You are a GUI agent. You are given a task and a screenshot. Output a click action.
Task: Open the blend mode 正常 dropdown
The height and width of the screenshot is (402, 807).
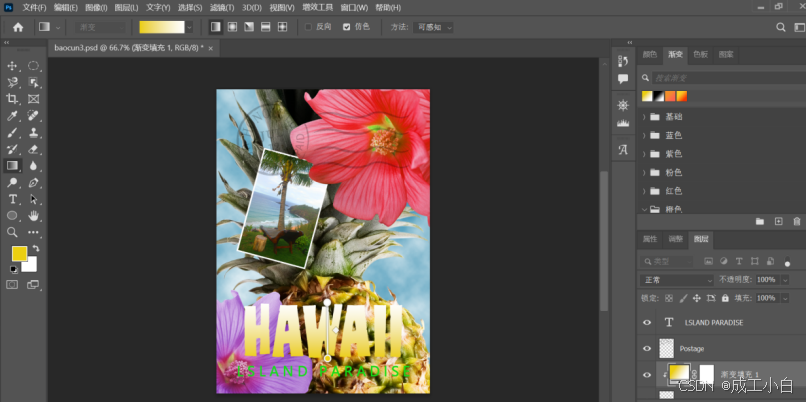pyautogui.click(x=677, y=280)
